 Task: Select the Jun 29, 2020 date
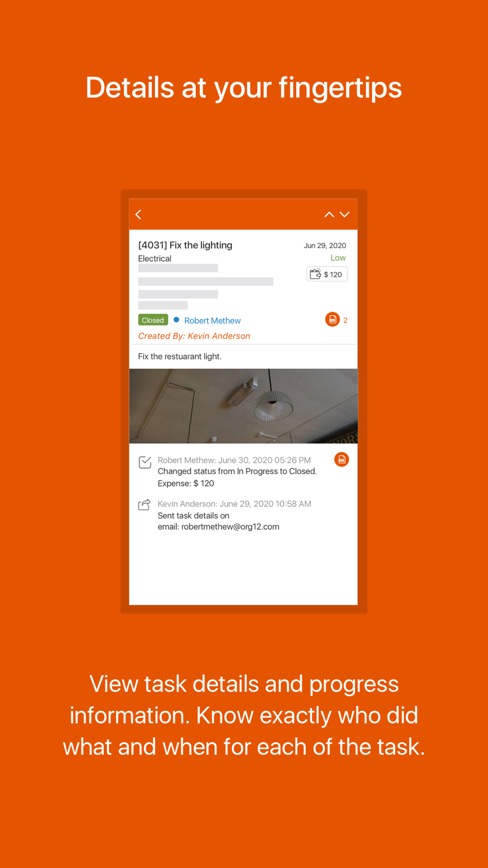pos(325,246)
